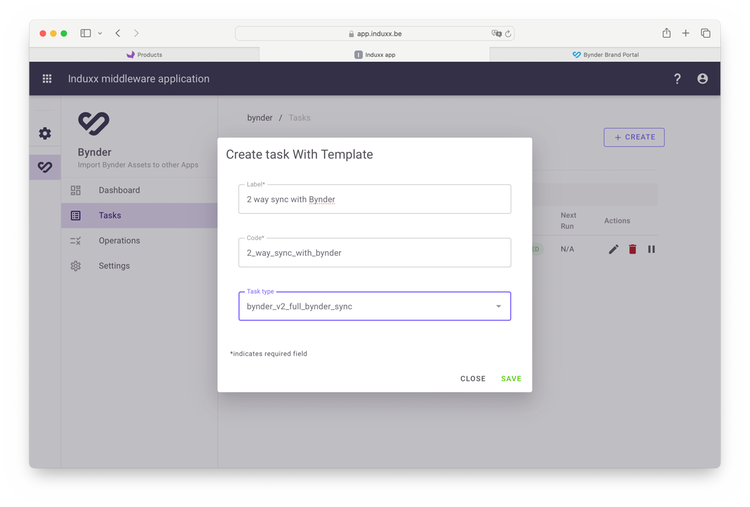Image resolution: width=750 pixels, height=507 pixels.
Task: Expand Safari sidebar dropdown chevron
Action: 100,33
